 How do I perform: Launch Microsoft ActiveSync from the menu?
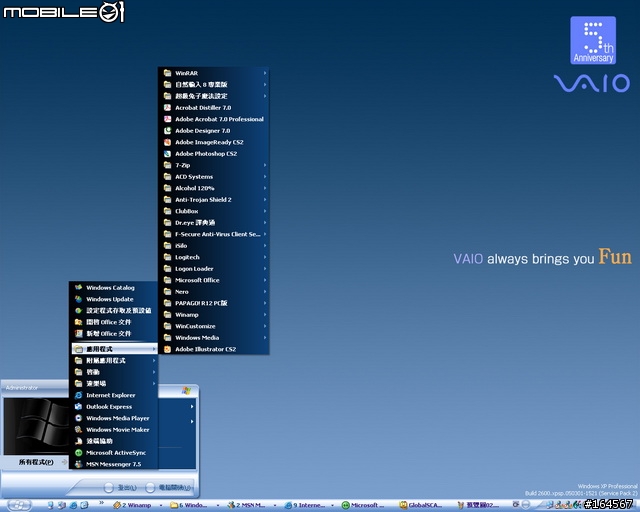[x=114, y=453]
